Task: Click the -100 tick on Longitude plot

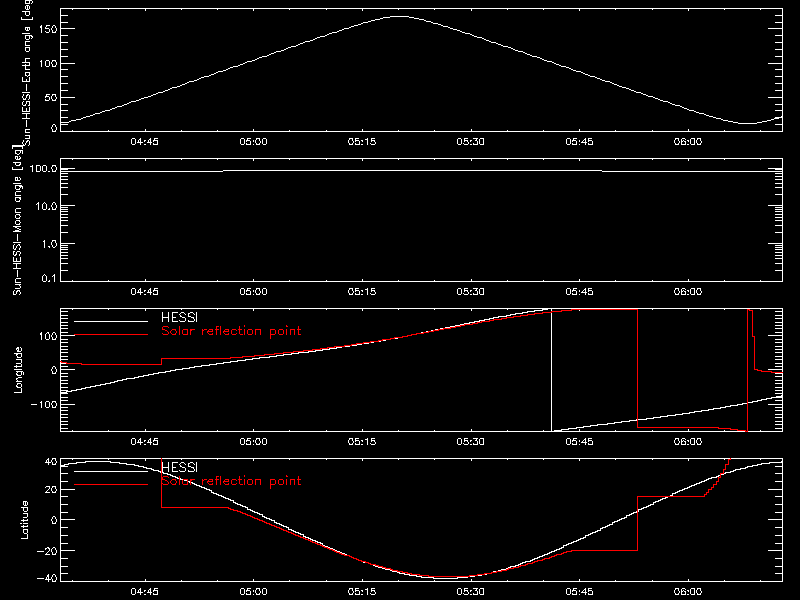Action: point(44,404)
